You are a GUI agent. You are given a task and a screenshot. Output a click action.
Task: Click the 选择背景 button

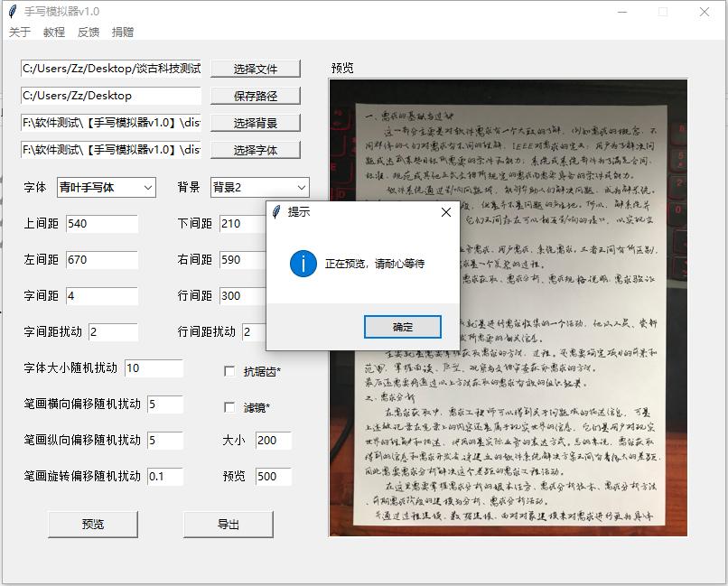point(256,123)
